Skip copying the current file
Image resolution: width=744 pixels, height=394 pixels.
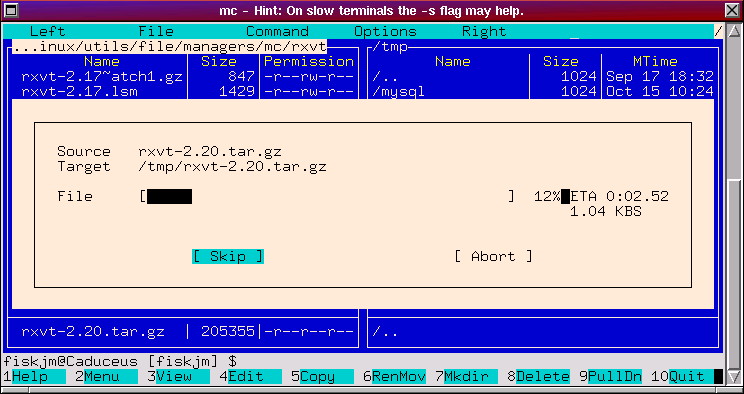[228, 256]
